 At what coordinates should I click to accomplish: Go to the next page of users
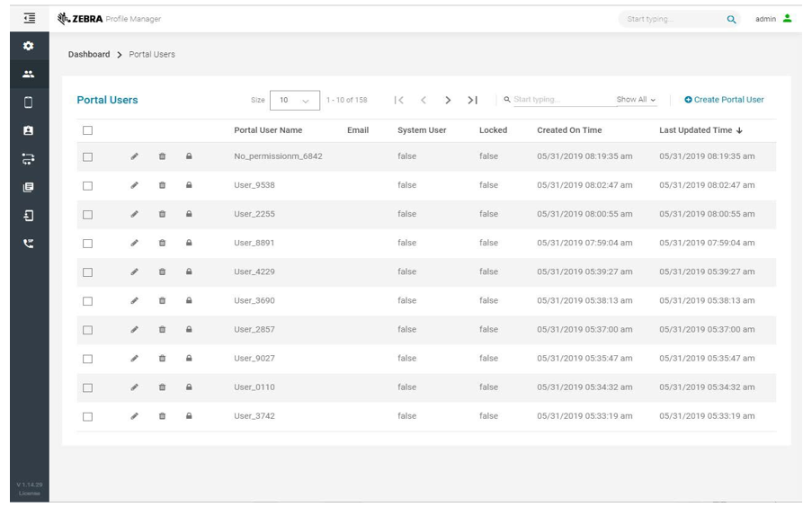[x=448, y=100]
